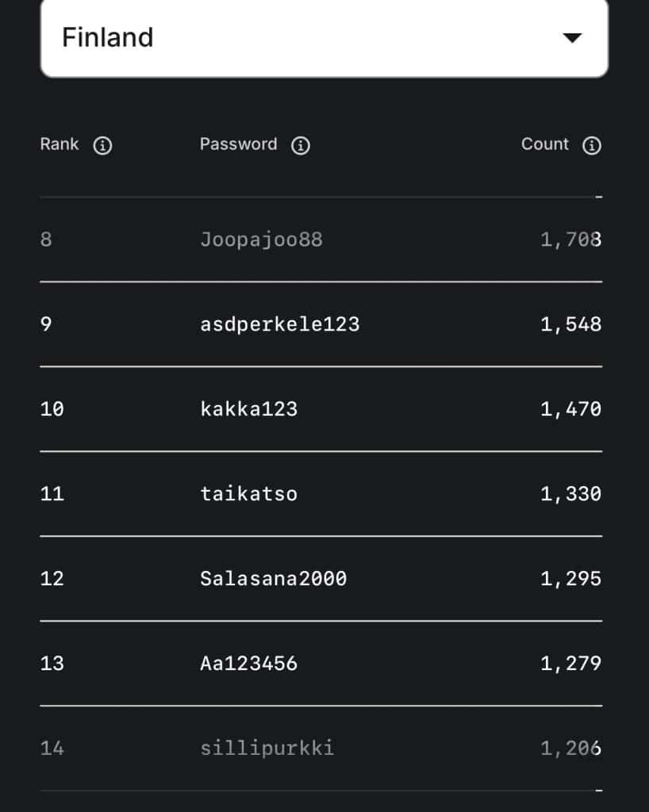
Task: Select the Joopajoo88 password row
Action: (261, 239)
